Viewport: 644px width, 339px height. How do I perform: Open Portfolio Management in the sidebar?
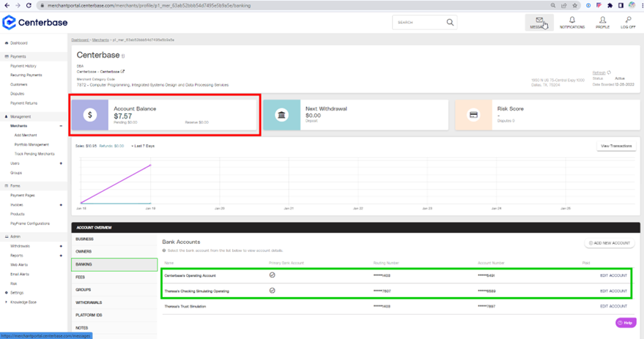[32, 144]
